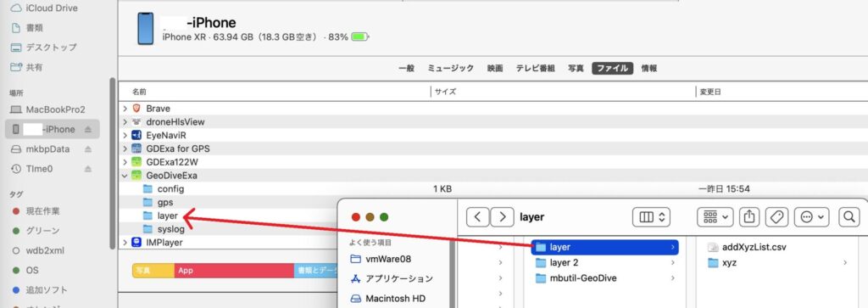868x308 pixels.
Task: Select the highlighted layer folder in Finder column
Action: (605, 247)
